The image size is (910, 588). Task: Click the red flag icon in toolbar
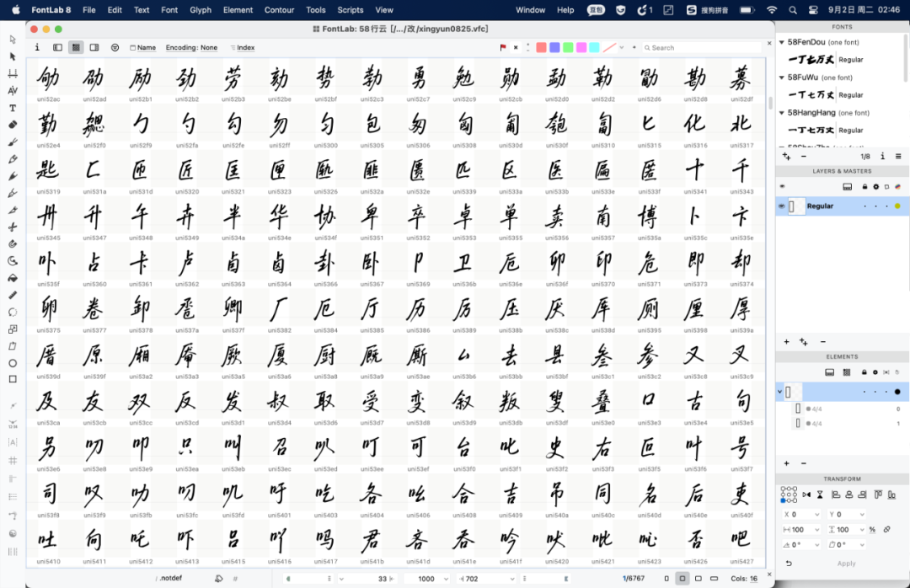click(503, 48)
